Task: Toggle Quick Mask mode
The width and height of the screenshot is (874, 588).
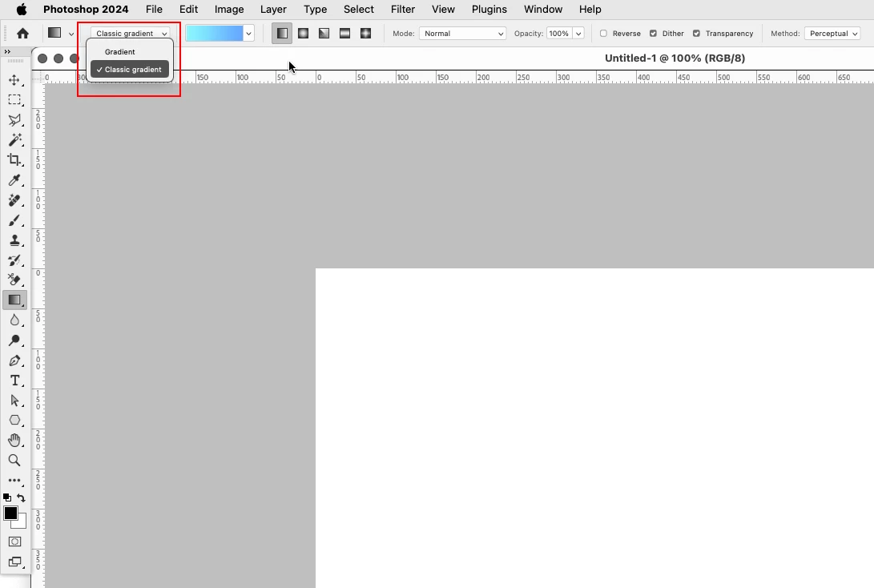Action: click(x=14, y=542)
